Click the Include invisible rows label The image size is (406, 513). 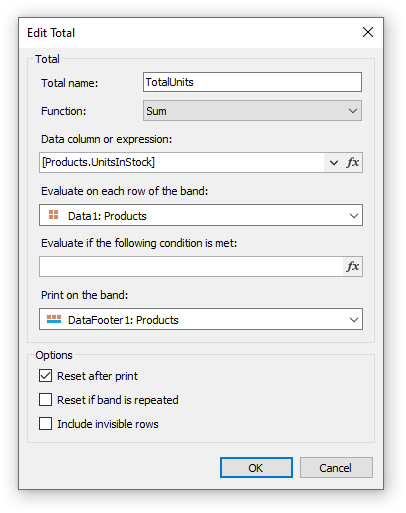pyautogui.click(x=108, y=424)
